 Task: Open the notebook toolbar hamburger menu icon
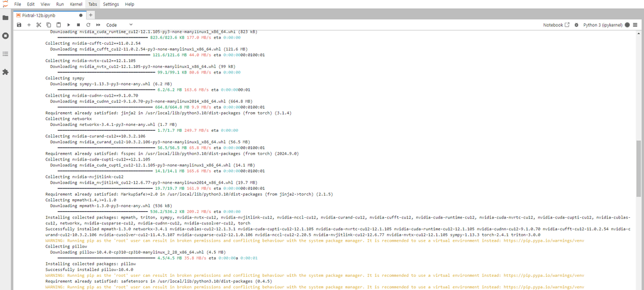click(x=636, y=25)
